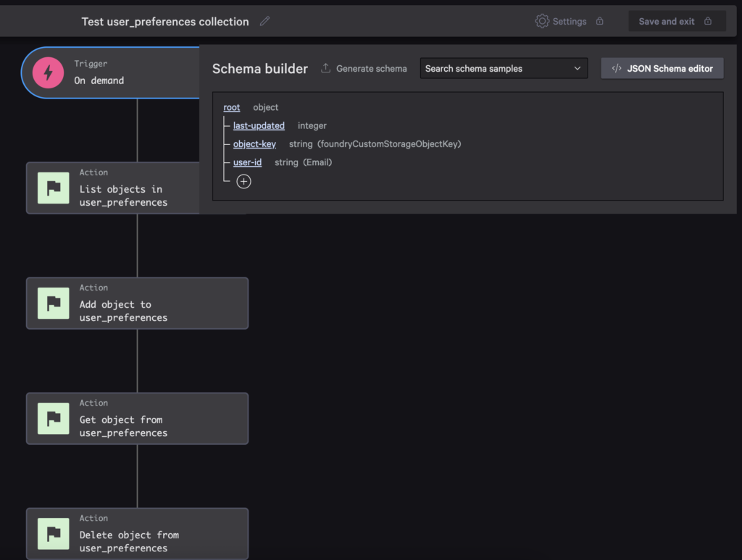Select the flag icon on Delete object action

coord(52,533)
